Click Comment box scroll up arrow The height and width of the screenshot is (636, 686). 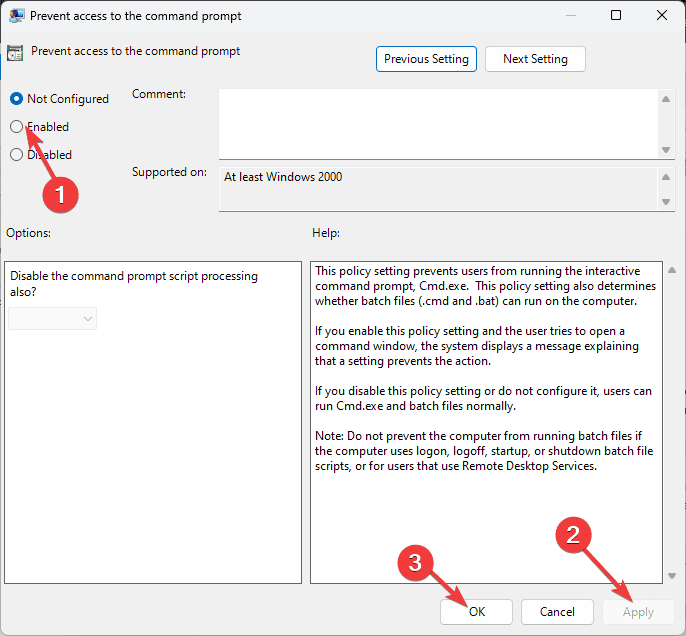coord(666,99)
